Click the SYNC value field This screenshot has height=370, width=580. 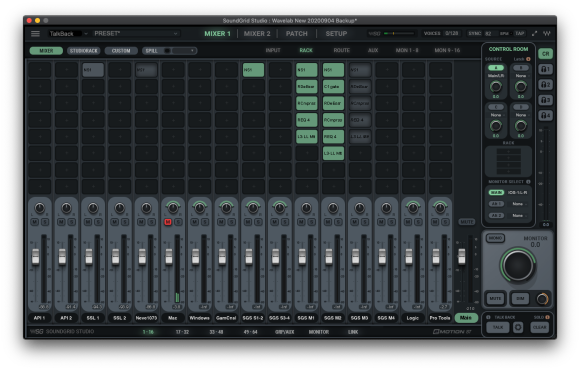tap(489, 33)
